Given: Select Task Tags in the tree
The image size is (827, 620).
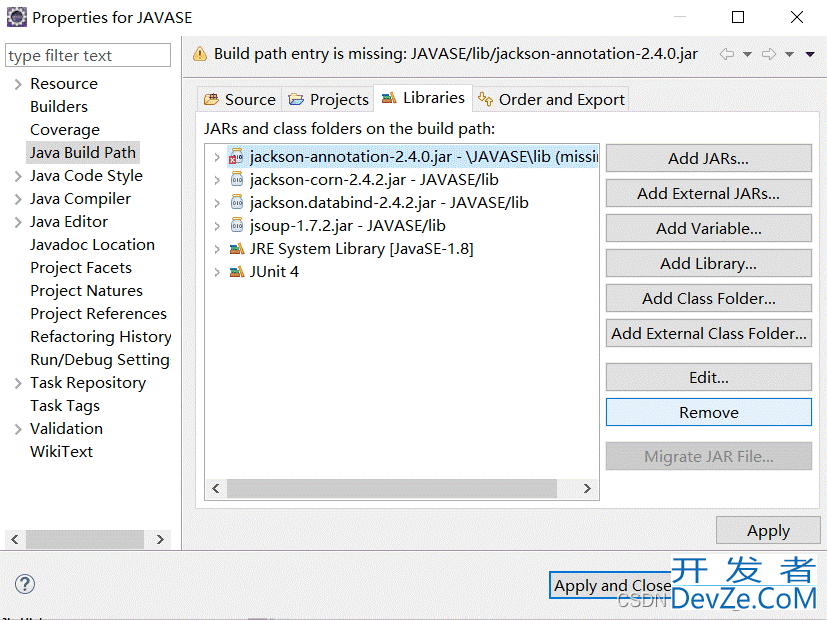Looking at the screenshot, I should 65,405.
